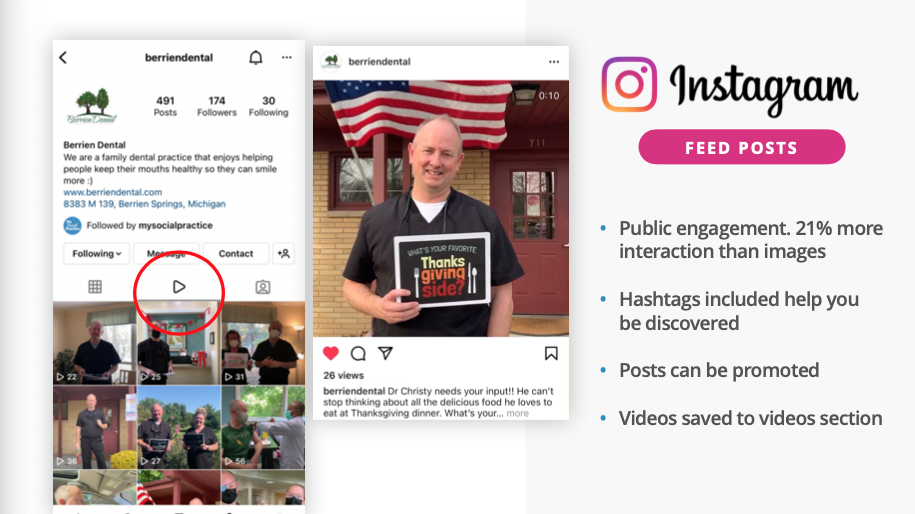Click the berriendental title in the profile header
This screenshot has width=915, height=514.
coord(179,57)
